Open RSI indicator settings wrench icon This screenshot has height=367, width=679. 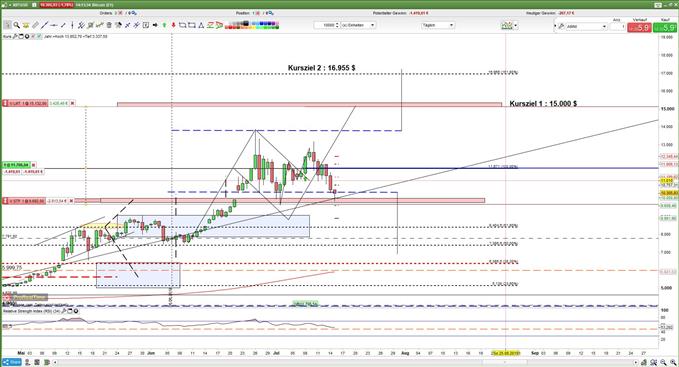[63, 311]
